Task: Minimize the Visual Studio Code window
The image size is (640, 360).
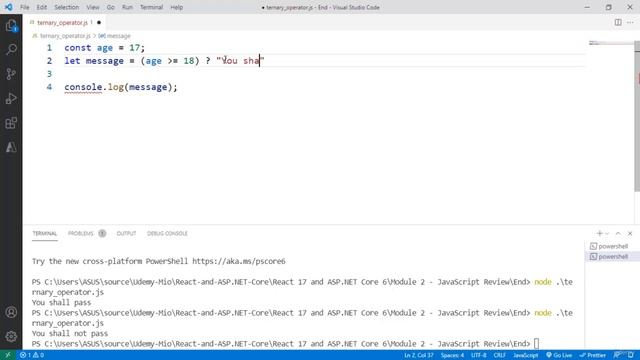Action: [x=587, y=7]
